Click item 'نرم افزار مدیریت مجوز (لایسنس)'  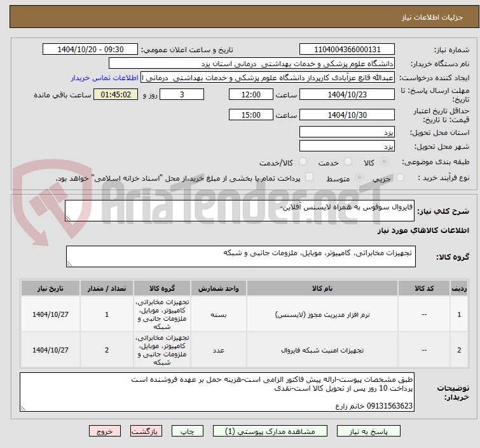(322, 315)
